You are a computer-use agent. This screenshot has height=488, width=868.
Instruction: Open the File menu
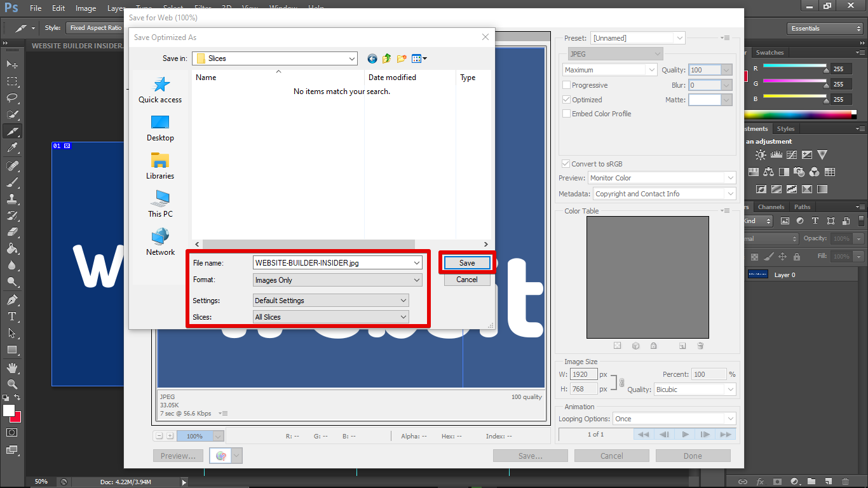coord(36,8)
